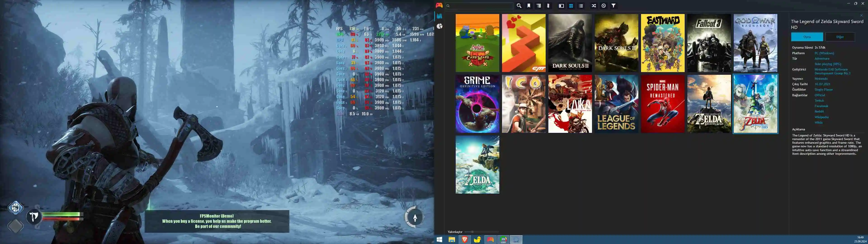Select the Eastward game cover
Viewport: 868px width, 244px height.
coord(663,43)
